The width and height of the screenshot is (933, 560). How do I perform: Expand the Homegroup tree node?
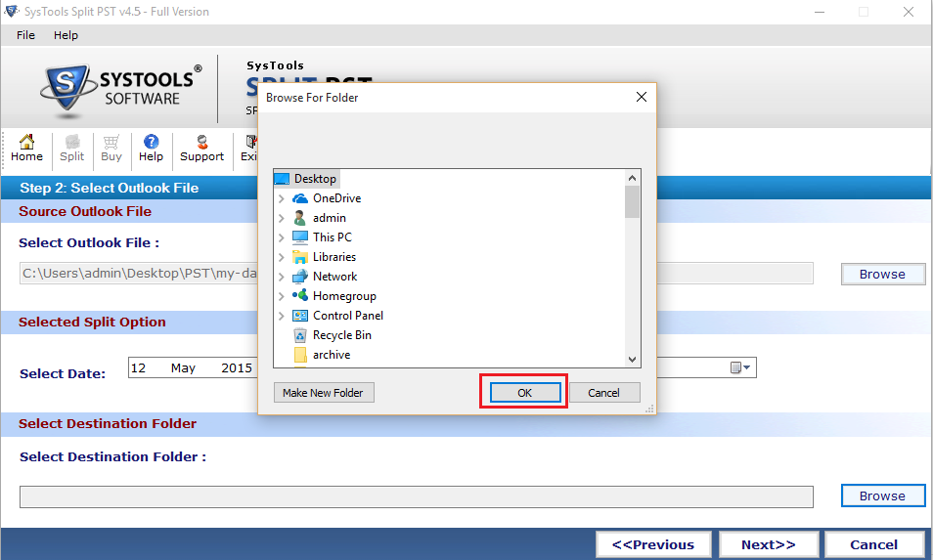tap(282, 296)
